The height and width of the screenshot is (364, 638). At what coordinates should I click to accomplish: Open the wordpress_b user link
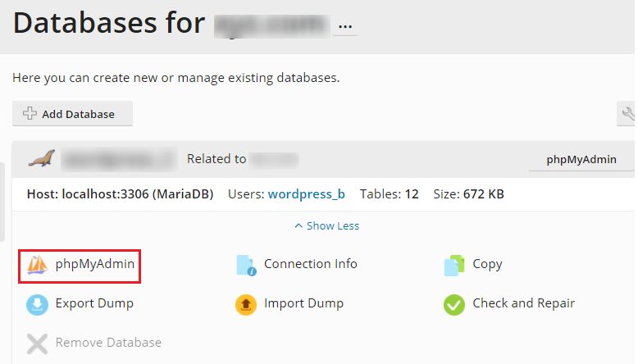(306, 194)
